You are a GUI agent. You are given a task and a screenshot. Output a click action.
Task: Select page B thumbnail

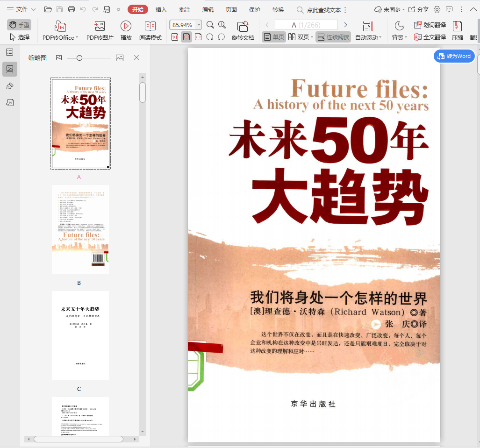point(80,229)
